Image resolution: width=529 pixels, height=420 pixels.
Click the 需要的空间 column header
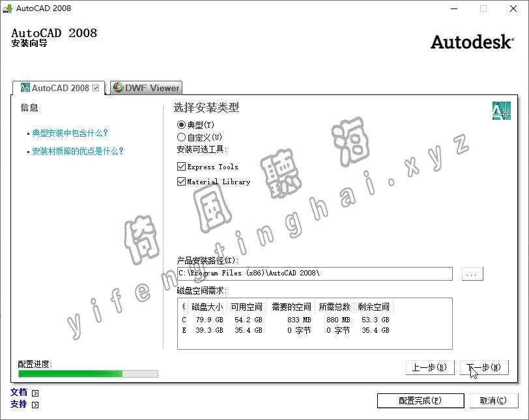click(x=291, y=307)
